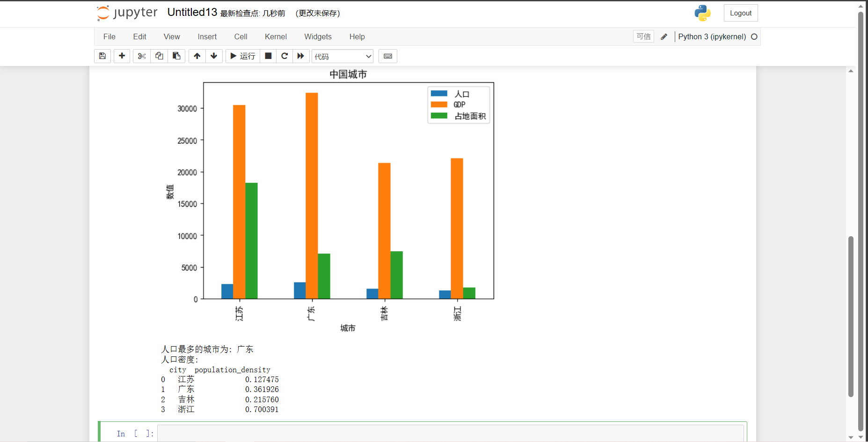Image resolution: width=868 pixels, height=442 pixels.
Task: Restart the kernel with circular arrow icon
Action: (284, 56)
